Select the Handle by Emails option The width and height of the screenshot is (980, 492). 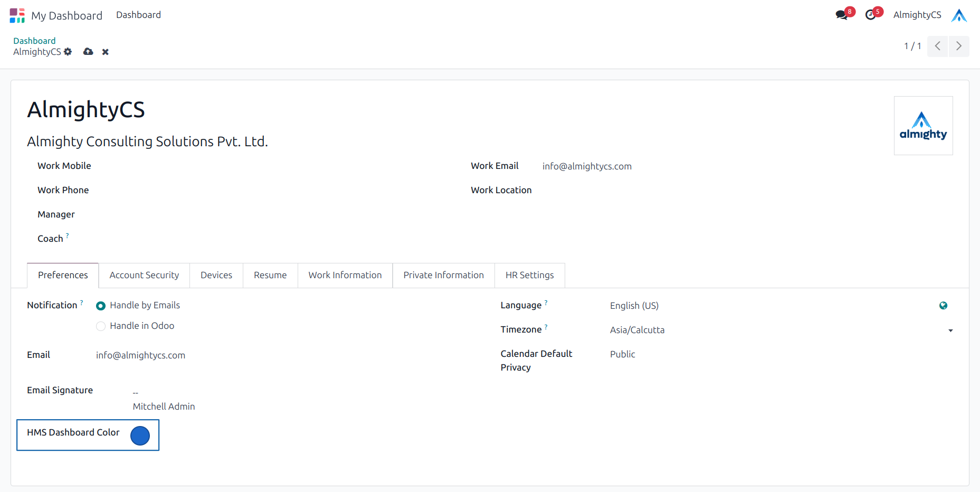tap(101, 306)
